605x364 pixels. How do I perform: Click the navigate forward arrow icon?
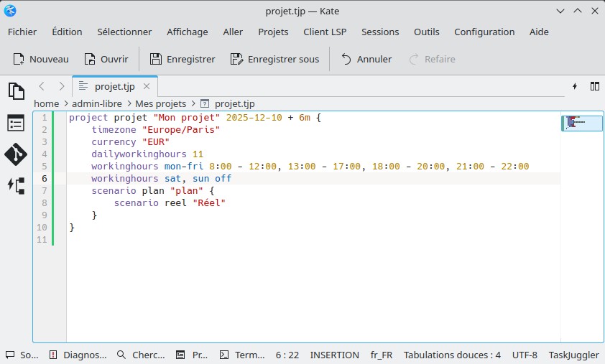[61, 86]
